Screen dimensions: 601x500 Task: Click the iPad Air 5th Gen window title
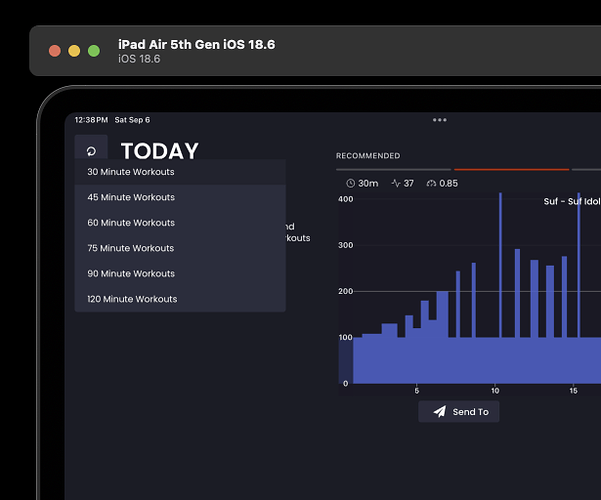pyautogui.click(x=197, y=44)
